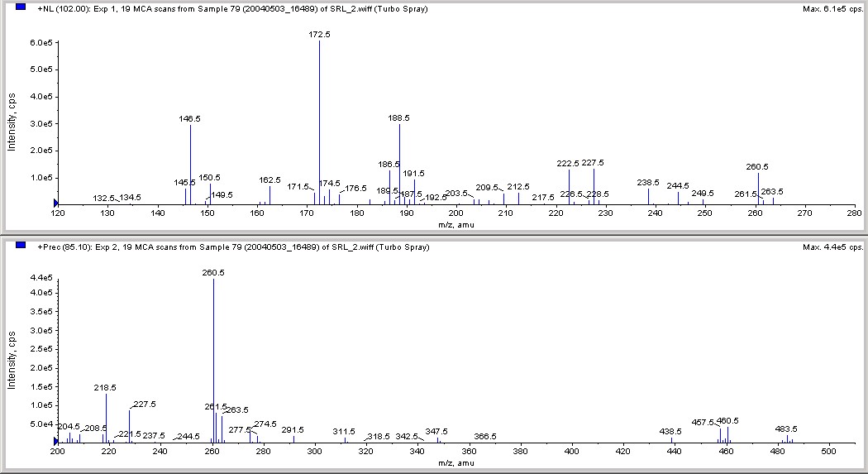
Task: Click the 188.5 peak label
Action: [x=399, y=118]
